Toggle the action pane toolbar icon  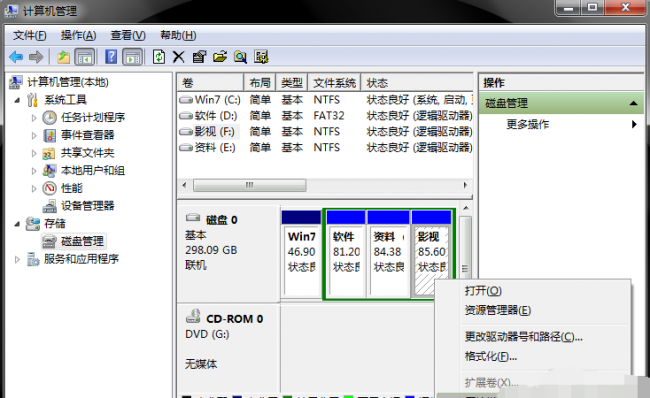click(x=133, y=57)
